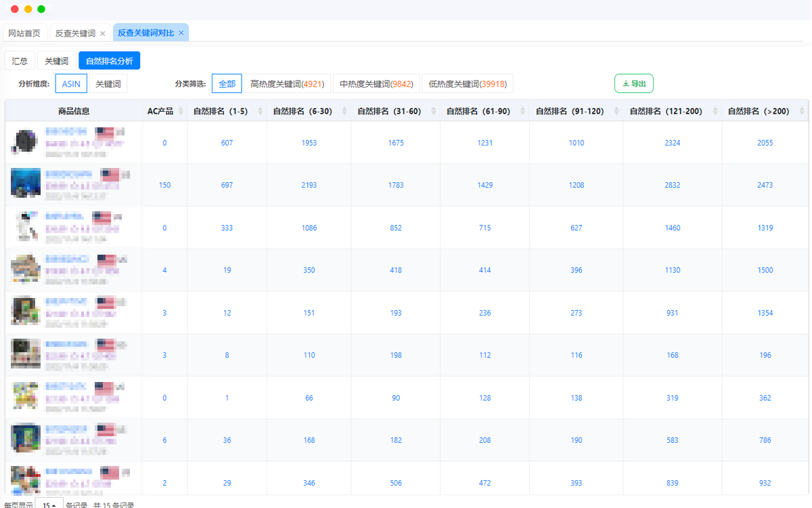Sort by 自然排名 (31-60) column arrows
Image resolution: width=812 pixels, height=508 pixels.
433,112
